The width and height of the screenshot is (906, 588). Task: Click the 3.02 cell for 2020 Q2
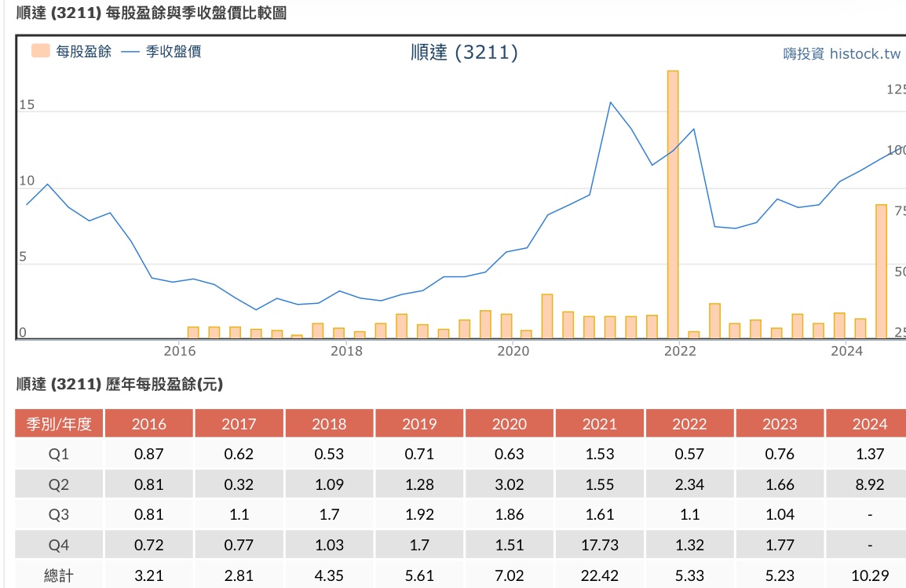pos(510,484)
